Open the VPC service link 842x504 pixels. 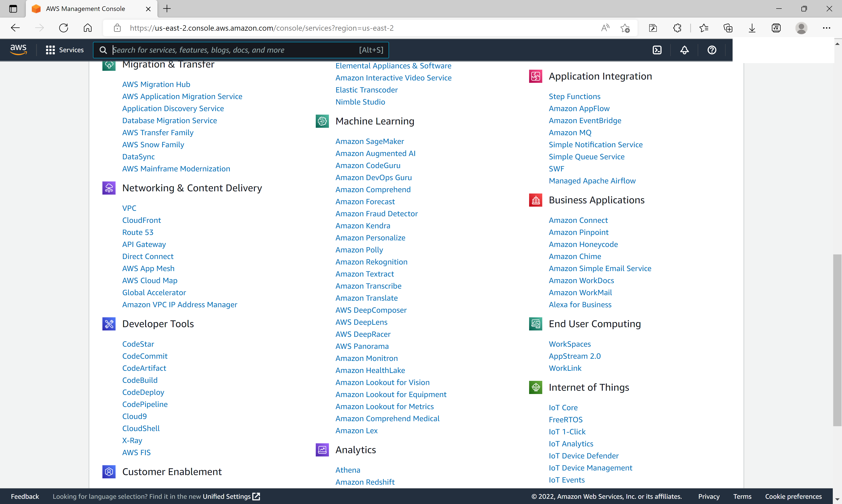(x=129, y=208)
